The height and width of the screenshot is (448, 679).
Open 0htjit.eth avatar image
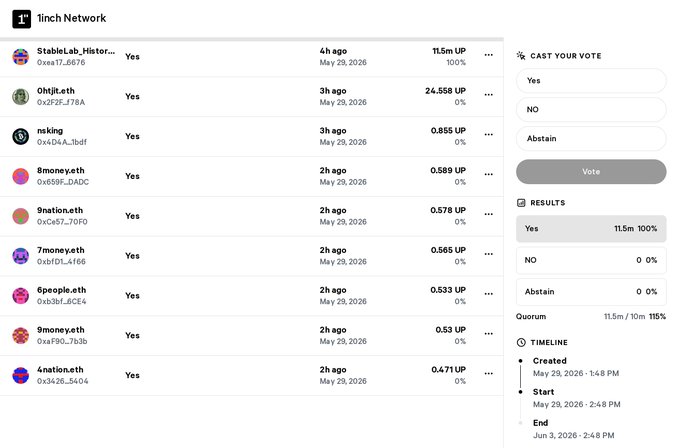[20, 97]
